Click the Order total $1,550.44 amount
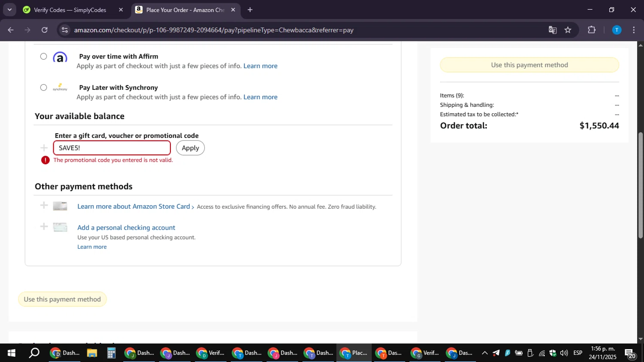This screenshot has width=644, height=362. click(599, 126)
